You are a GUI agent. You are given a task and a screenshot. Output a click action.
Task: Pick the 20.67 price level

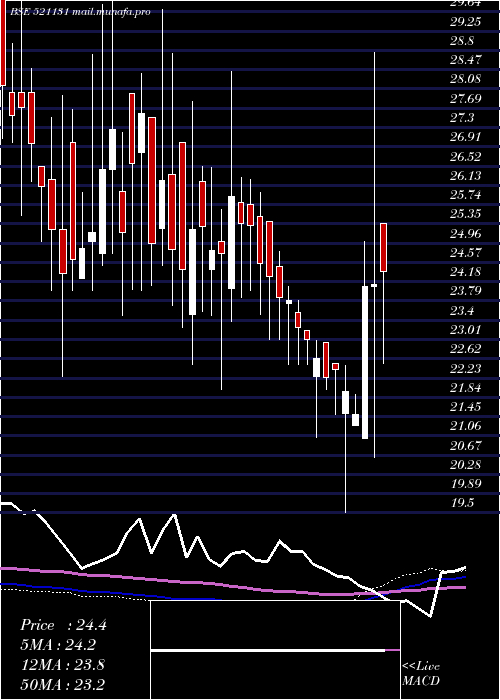pyautogui.click(x=465, y=445)
